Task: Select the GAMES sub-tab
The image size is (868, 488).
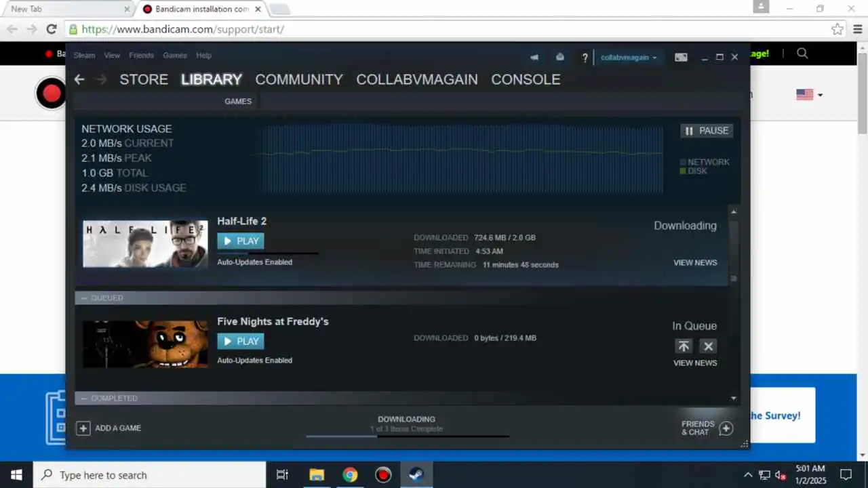Action: (x=238, y=101)
